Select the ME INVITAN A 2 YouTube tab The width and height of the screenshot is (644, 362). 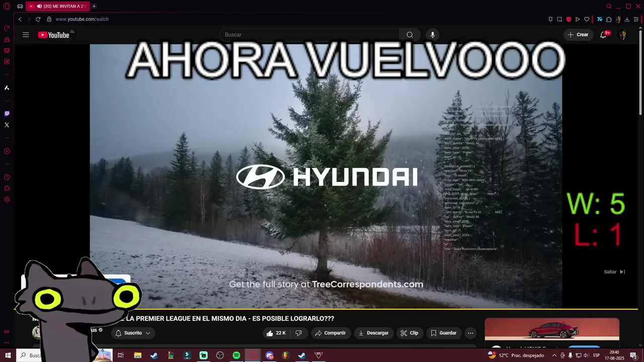coord(57,7)
